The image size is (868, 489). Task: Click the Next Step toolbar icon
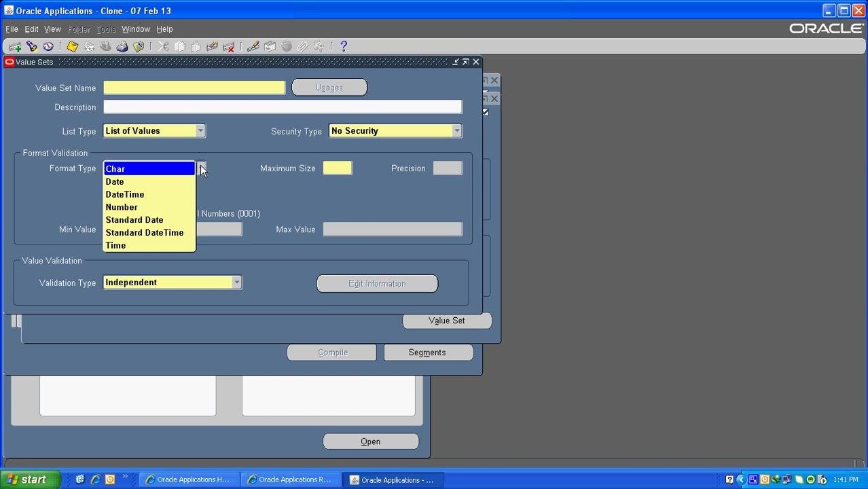[x=89, y=47]
